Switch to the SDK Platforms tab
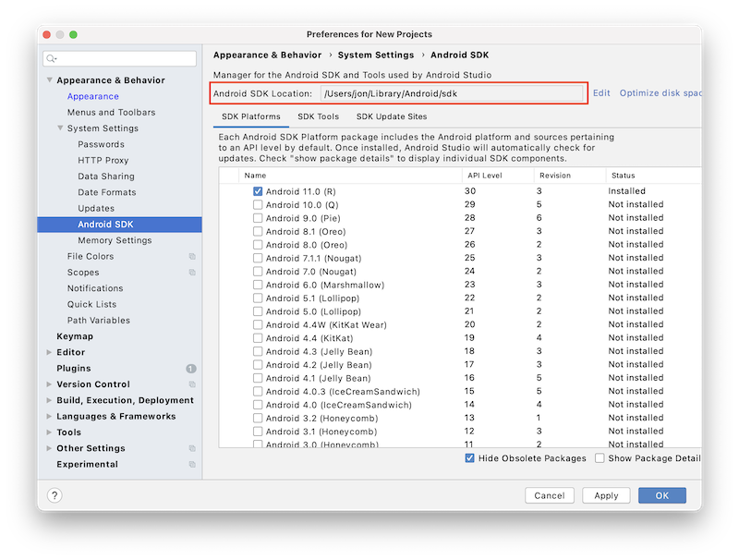 coord(250,116)
